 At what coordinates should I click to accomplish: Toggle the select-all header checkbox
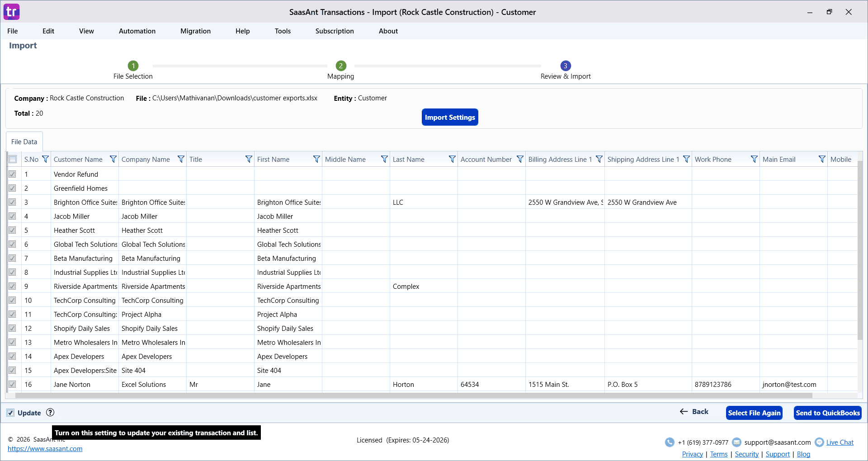coord(13,159)
